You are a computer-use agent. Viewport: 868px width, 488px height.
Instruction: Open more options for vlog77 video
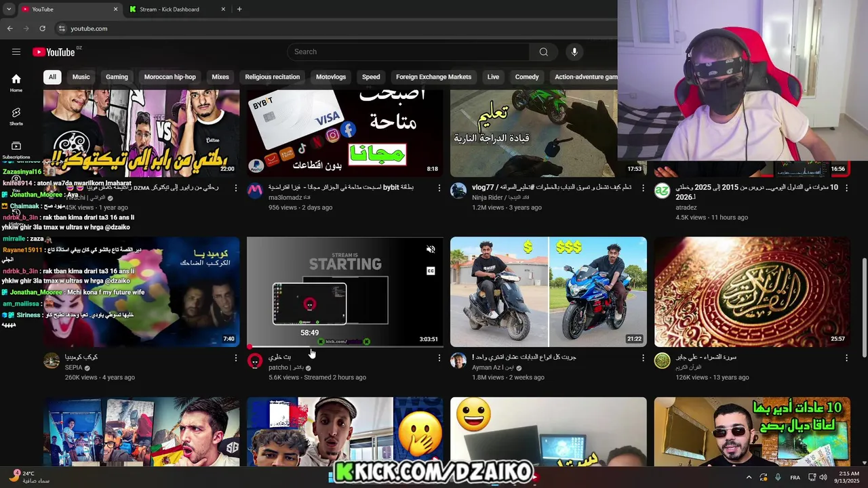643,188
